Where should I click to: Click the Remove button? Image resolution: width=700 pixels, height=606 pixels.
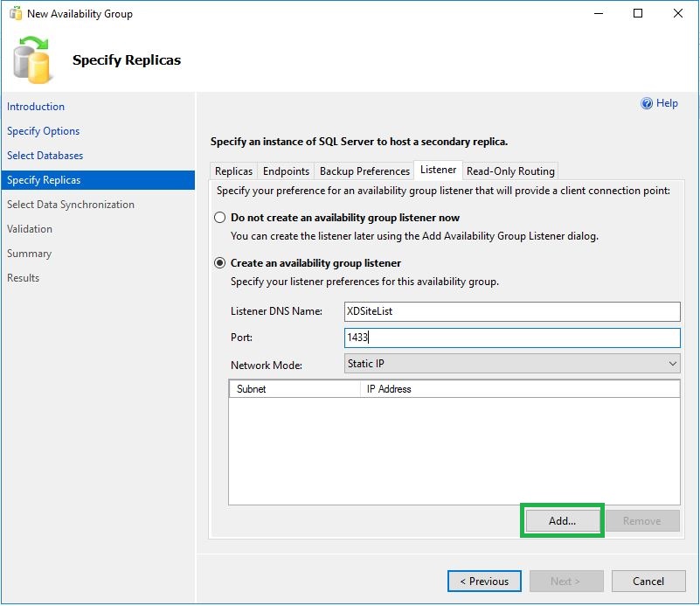click(x=643, y=519)
